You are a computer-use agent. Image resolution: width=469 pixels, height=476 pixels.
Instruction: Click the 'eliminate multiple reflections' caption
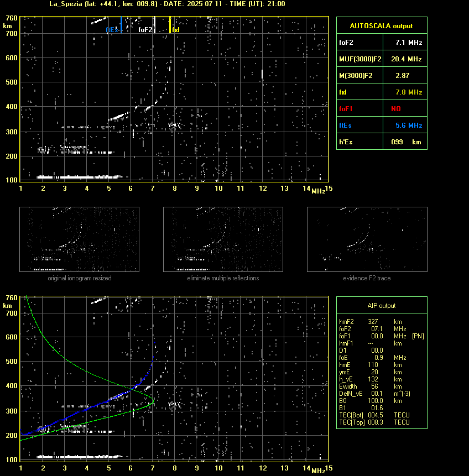click(223, 278)
